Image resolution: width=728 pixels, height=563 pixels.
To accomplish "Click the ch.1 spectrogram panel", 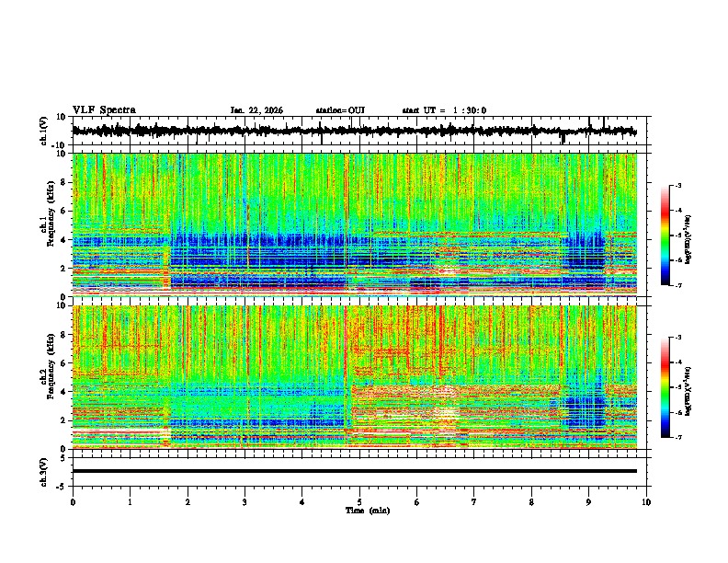I will [354, 224].
